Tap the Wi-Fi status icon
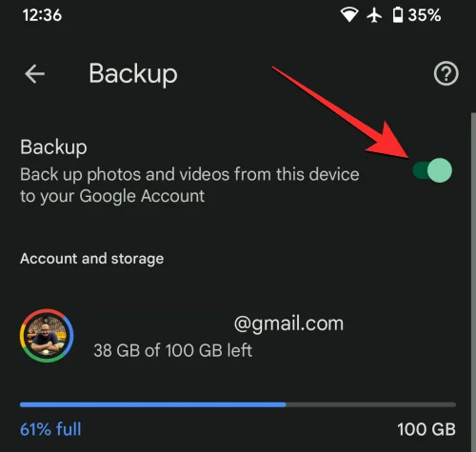This screenshot has width=476, height=452. [x=349, y=14]
